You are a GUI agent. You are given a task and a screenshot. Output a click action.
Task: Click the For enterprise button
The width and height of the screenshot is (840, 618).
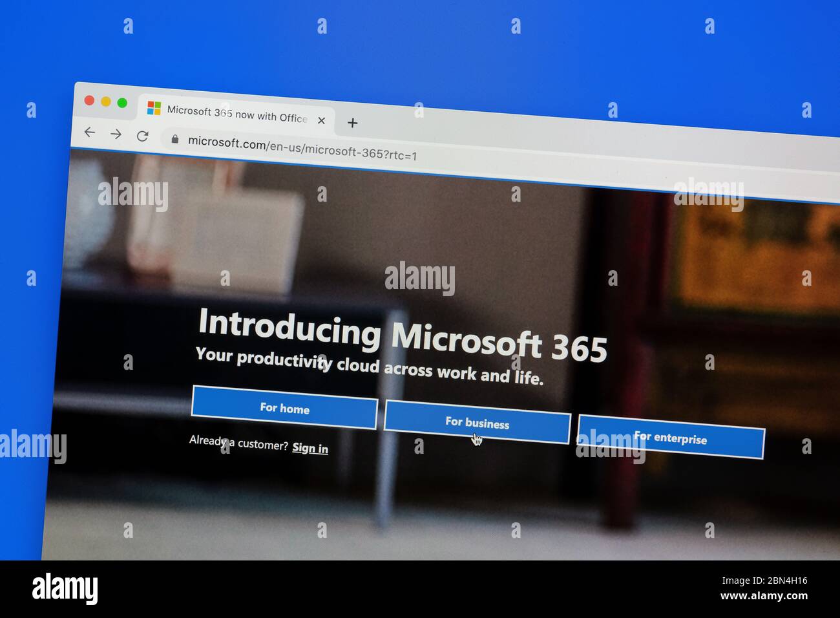[671, 437]
